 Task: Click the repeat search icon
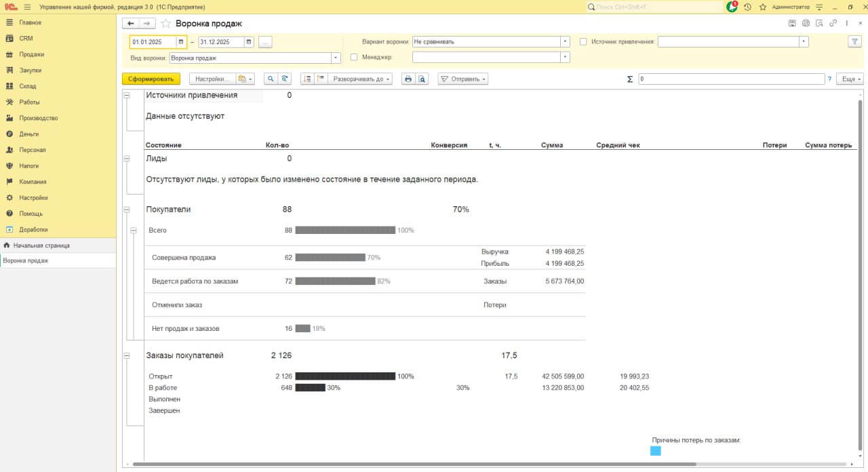(x=284, y=79)
